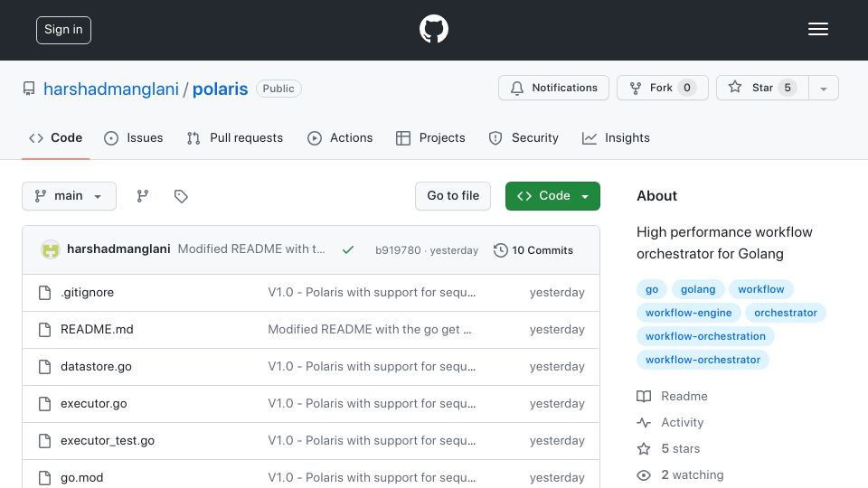
Task: Select the 'go' topic tag
Action: pos(652,289)
